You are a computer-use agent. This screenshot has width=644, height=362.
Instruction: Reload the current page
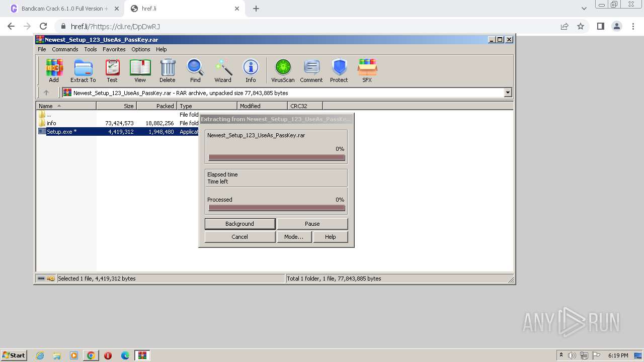pyautogui.click(x=43, y=26)
